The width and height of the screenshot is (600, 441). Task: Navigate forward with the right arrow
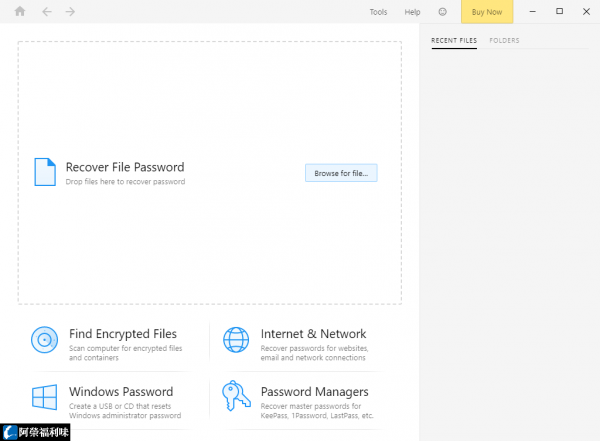(x=70, y=12)
